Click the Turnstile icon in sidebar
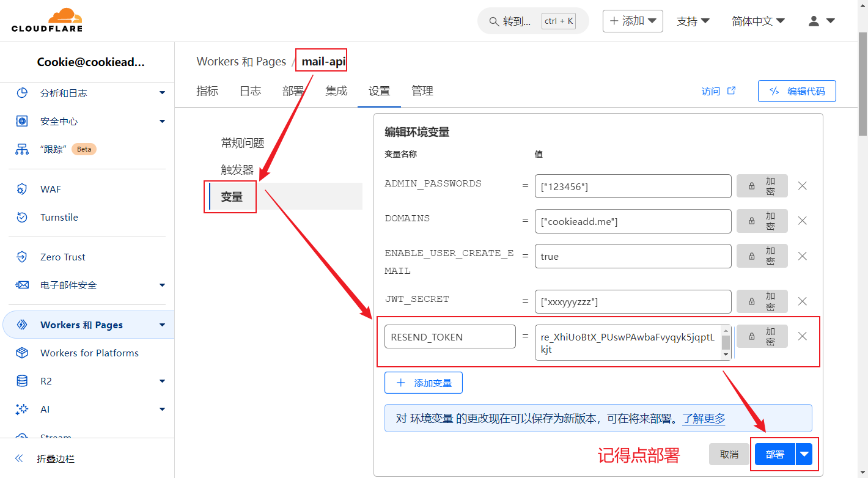This screenshot has width=868, height=478. 22,217
